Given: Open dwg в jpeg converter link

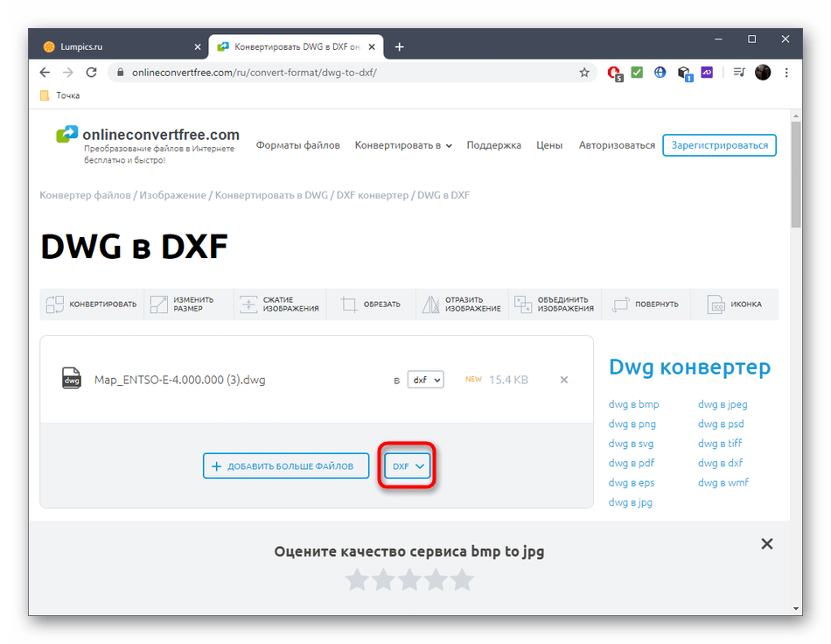Looking at the screenshot, I should click(723, 404).
